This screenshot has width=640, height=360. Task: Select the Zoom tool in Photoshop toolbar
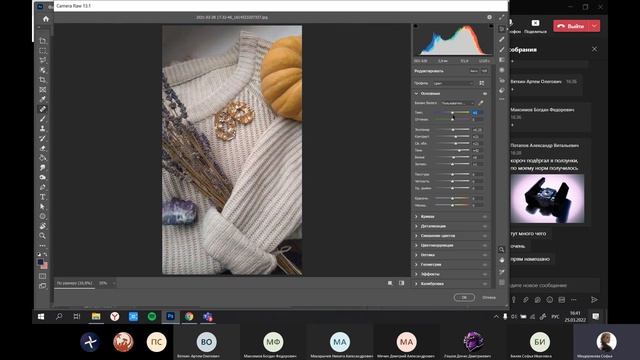tap(42, 236)
